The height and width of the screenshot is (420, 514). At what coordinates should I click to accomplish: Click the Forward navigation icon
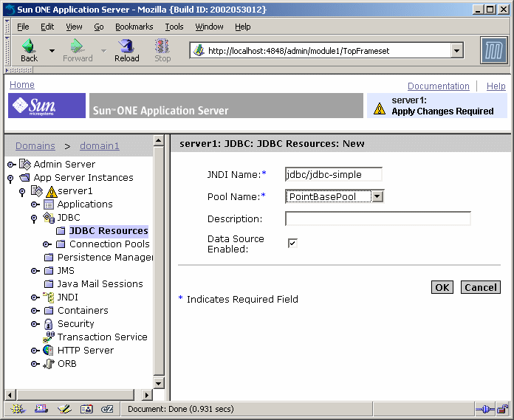point(77,46)
